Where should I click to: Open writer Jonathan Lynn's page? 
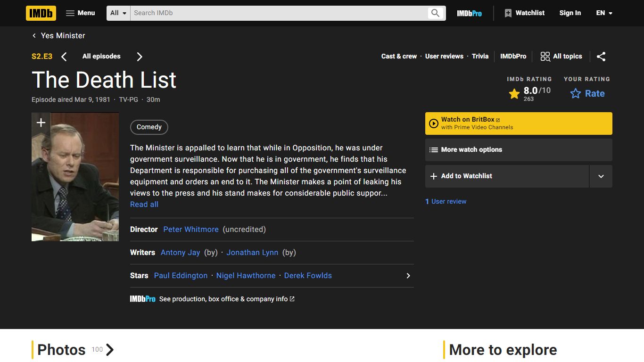coord(252,253)
